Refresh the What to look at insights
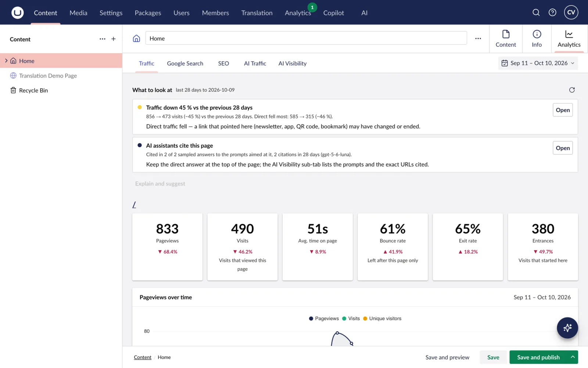Screen dimensions: 588x368 click(572, 90)
